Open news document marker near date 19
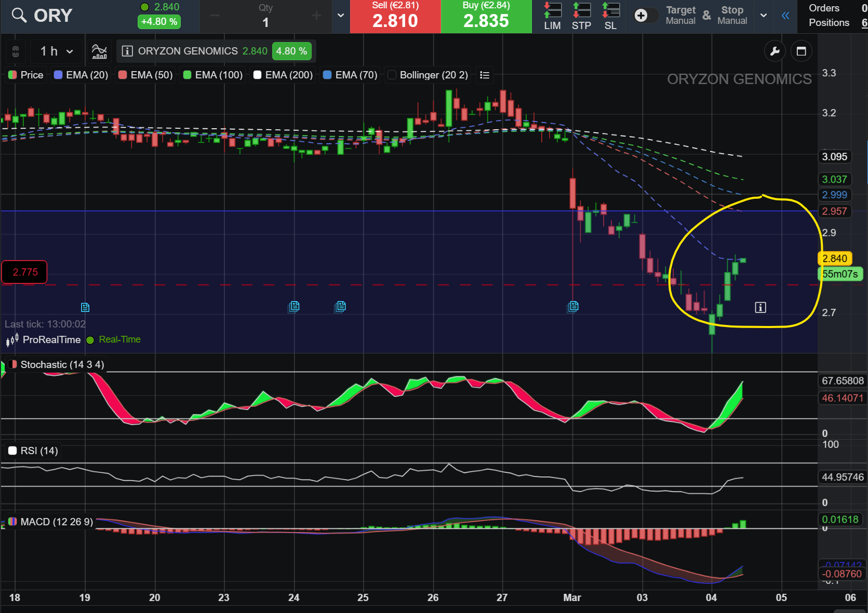The width and height of the screenshot is (868, 613). point(85,307)
